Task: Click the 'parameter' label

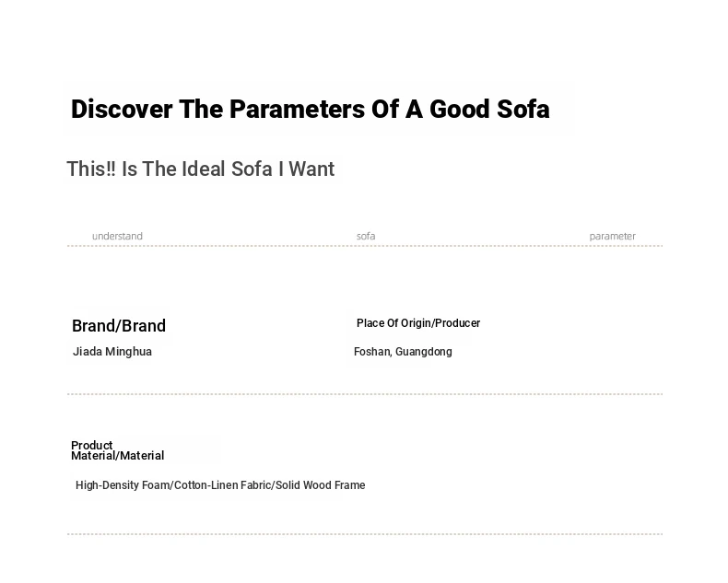Action: click(x=613, y=236)
